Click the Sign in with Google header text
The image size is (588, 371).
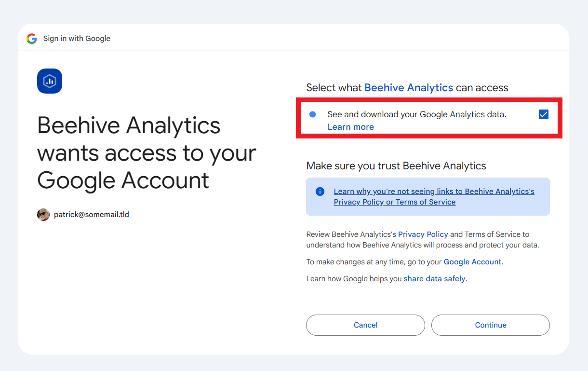tap(77, 39)
